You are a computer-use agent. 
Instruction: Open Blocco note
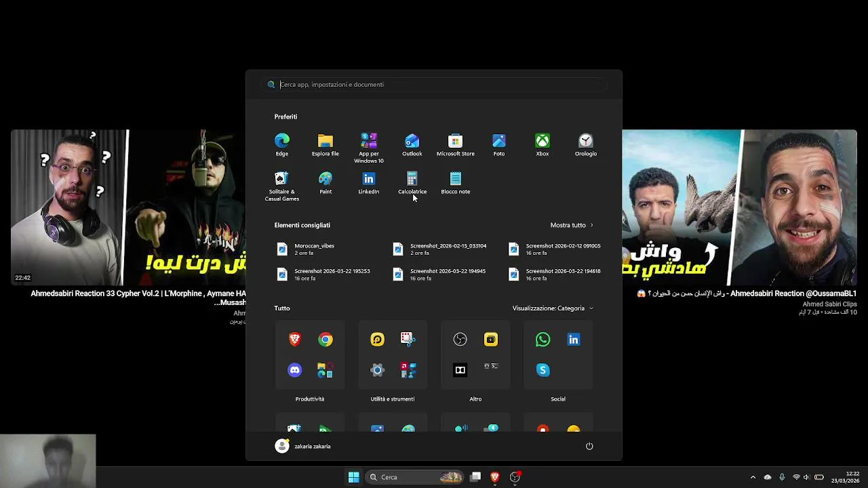[456, 183]
